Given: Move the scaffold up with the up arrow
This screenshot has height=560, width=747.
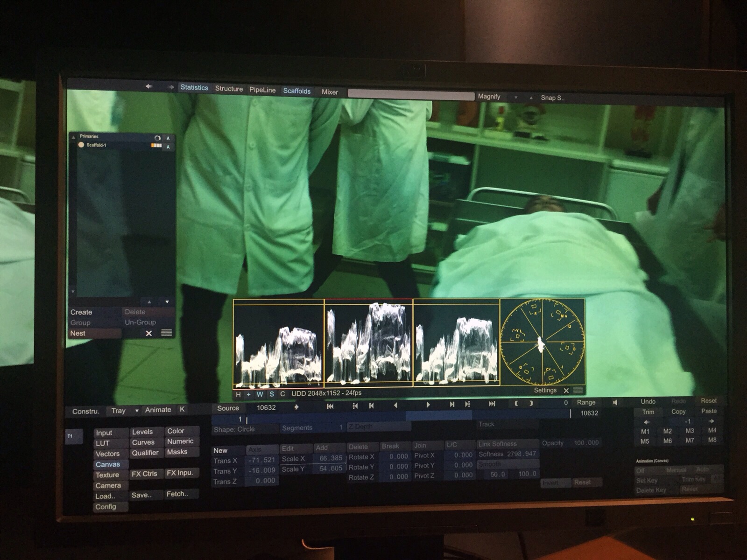Looking at the screenshot, I should (149, 302).
